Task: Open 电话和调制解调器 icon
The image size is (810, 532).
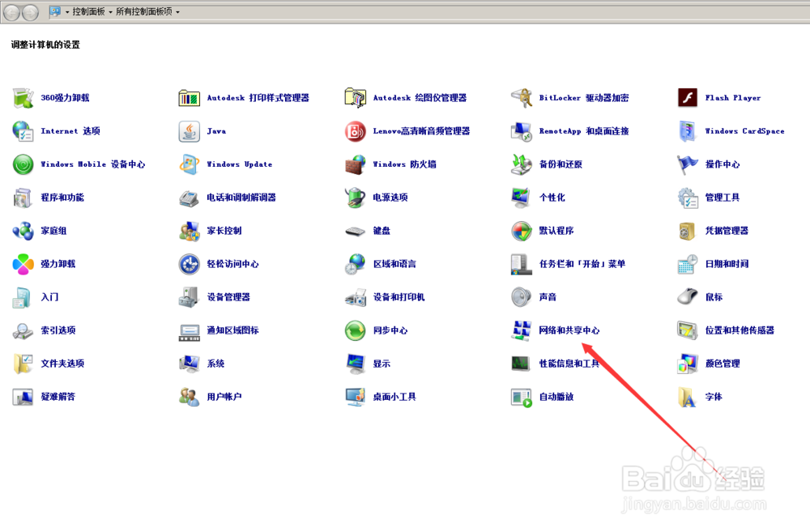Action: coord(189,198)
